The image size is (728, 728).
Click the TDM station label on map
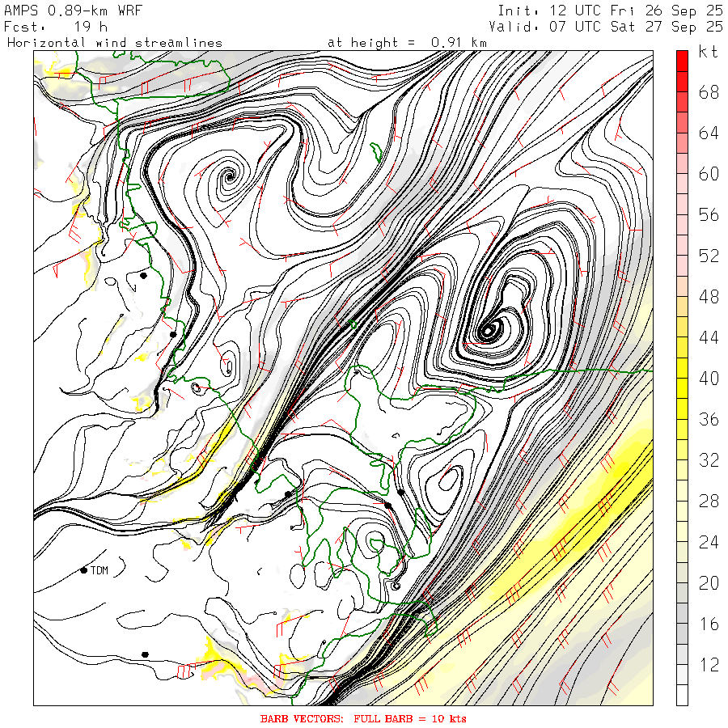(99, 570)
